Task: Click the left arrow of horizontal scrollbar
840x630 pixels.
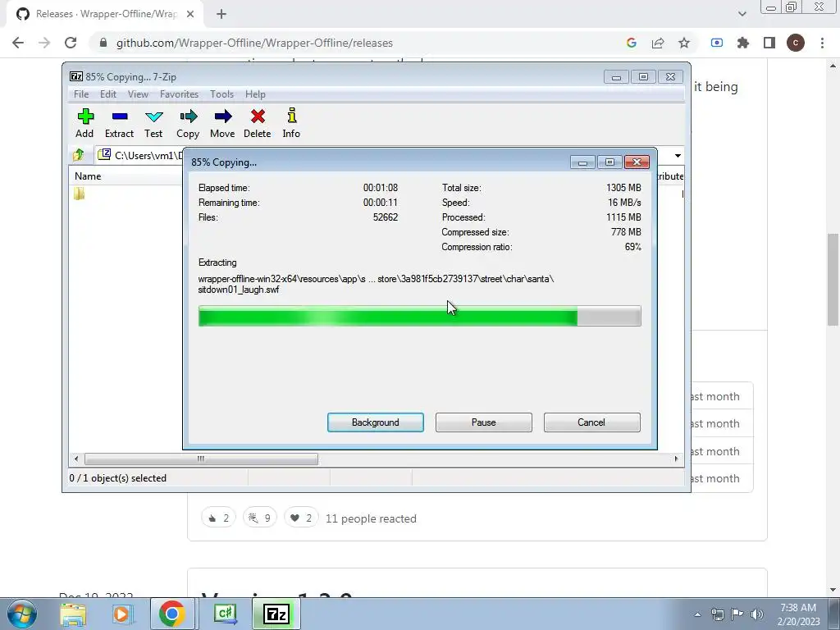Action: 76,459
